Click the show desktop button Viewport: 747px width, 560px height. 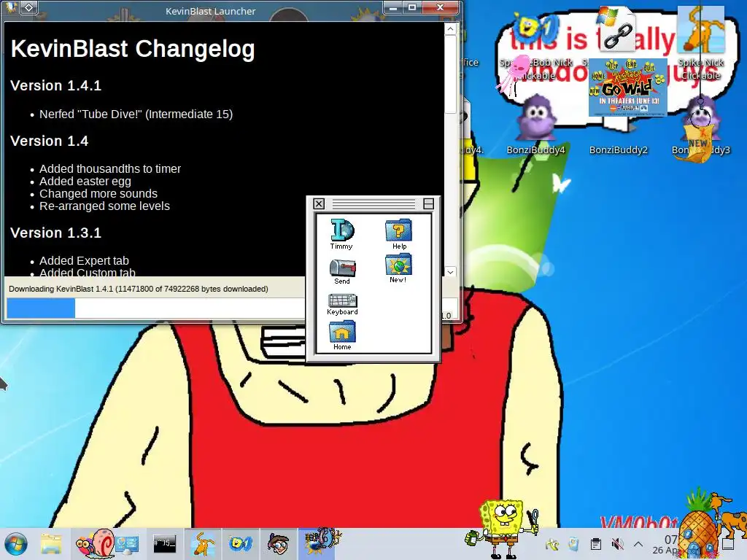point(728,544)
